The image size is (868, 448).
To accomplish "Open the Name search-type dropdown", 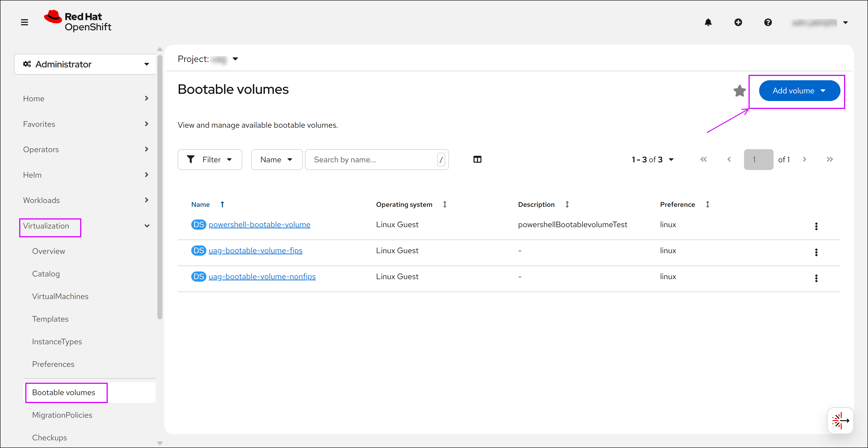I will click(277, 160).
